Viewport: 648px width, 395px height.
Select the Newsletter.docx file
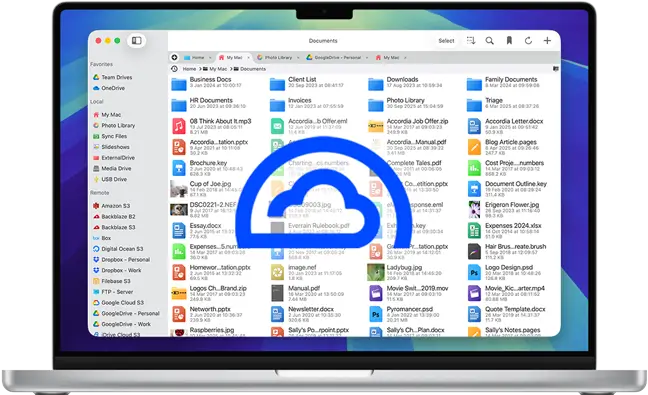click(x=307, y=314)
